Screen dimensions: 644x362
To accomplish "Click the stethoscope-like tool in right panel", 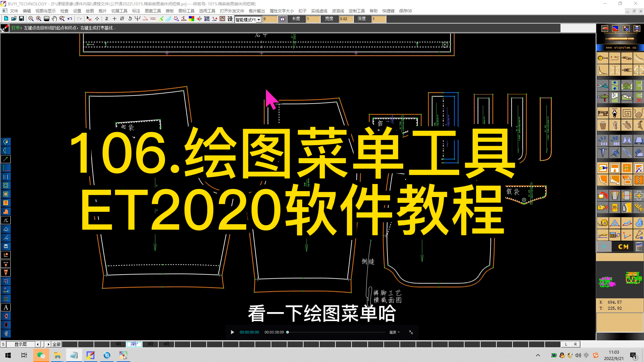I will tap(639, 235).
